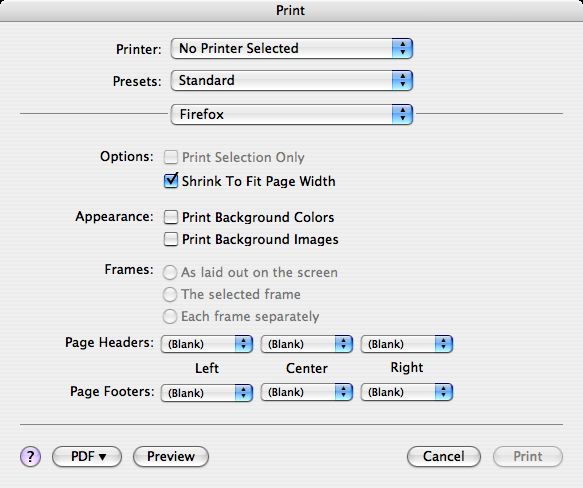Viewport: 583px width, 488px height.
Task: Select Each frame separately radio button
Action: coord(170,317)
